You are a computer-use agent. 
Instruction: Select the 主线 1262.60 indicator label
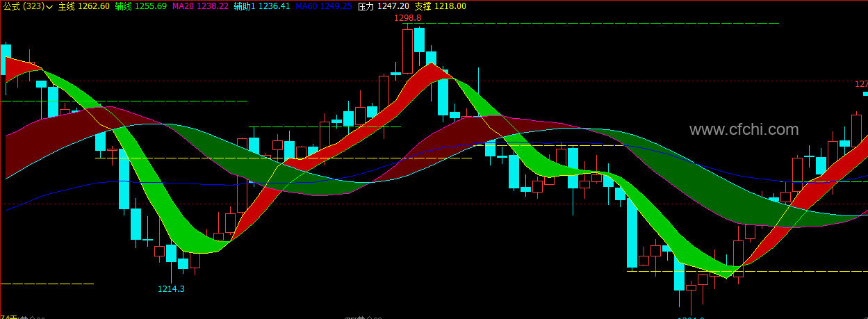(83, 6)
